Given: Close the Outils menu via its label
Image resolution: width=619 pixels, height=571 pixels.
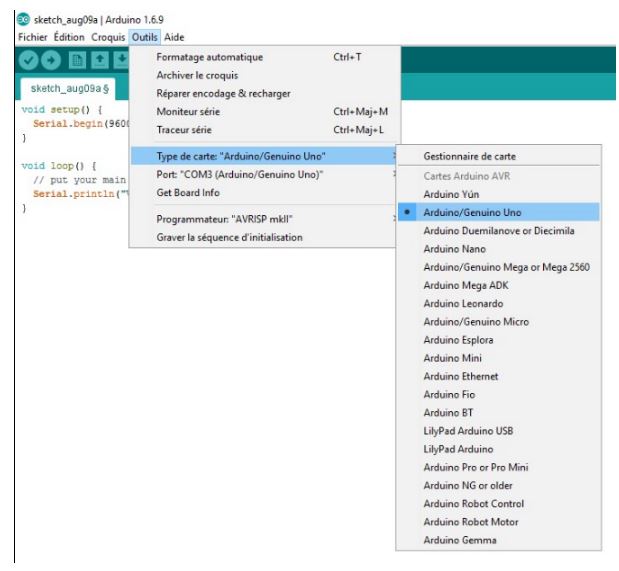Looking at the screenshot, I should coord(144,37).
